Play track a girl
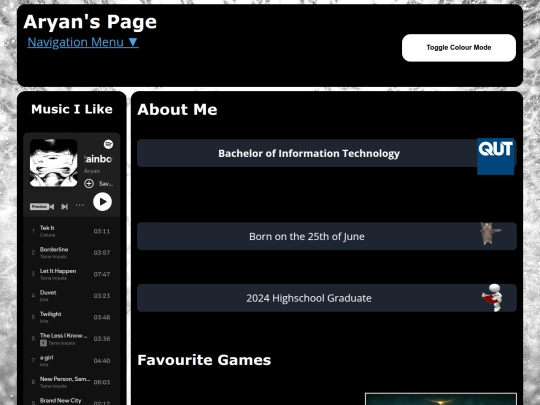Image resolution: width=540 pixels, height=405 pixels. pyautogui.click(x=72, y=361)
